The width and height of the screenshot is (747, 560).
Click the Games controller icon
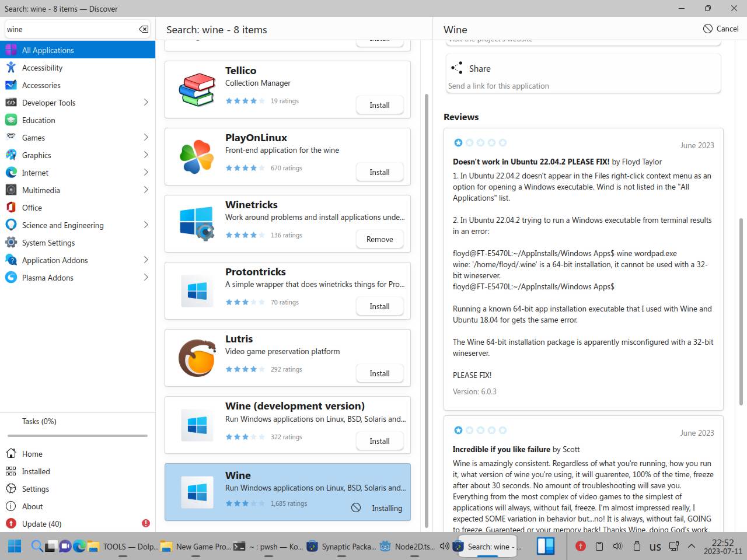click(11, 138)
